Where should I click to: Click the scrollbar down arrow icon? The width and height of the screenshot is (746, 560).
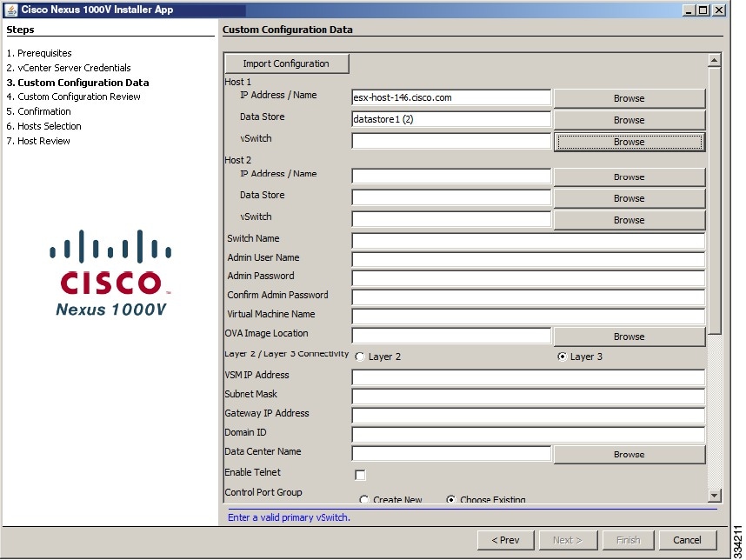(715, 495)
